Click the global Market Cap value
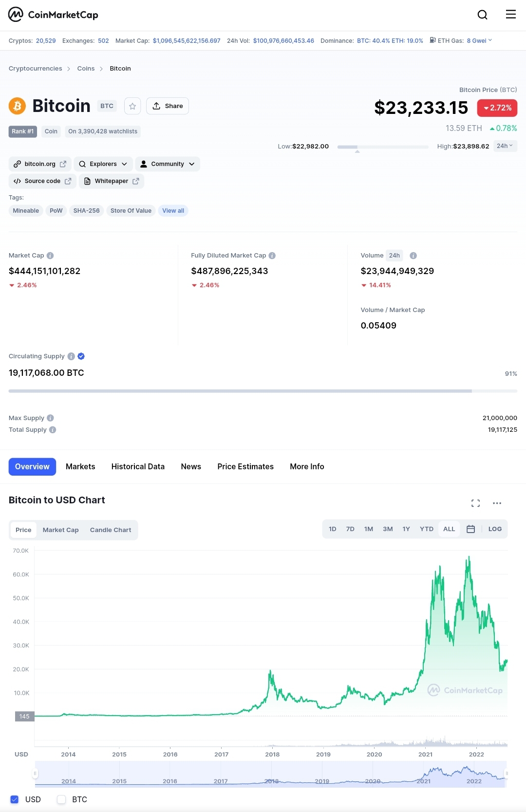This screenshot has height=812, width=526. [x=187, y=41]
